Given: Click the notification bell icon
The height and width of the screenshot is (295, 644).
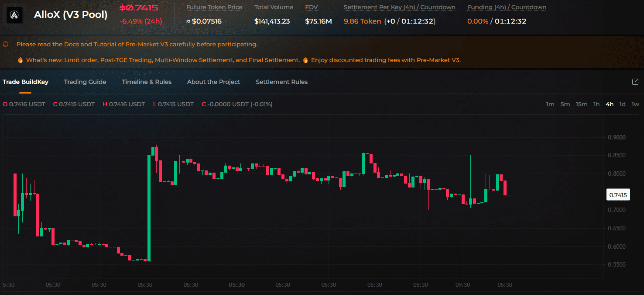Looking at the screenshot, I should pos(6,44).
